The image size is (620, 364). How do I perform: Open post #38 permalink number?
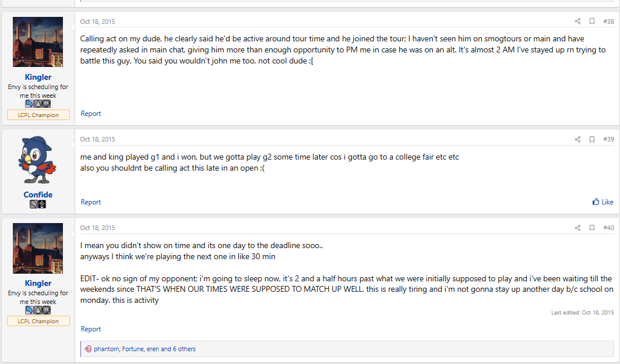(x=608, y=22)
